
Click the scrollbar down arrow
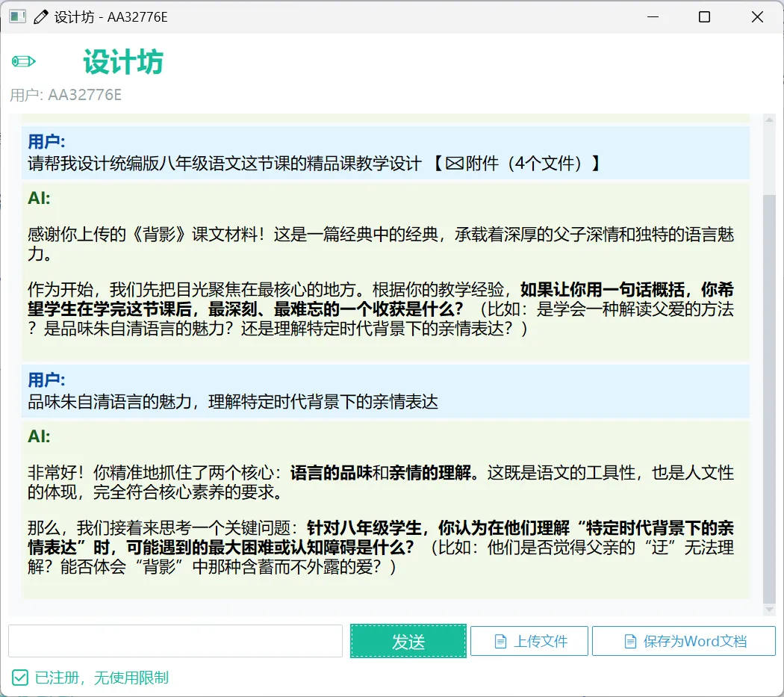[769, 610]
